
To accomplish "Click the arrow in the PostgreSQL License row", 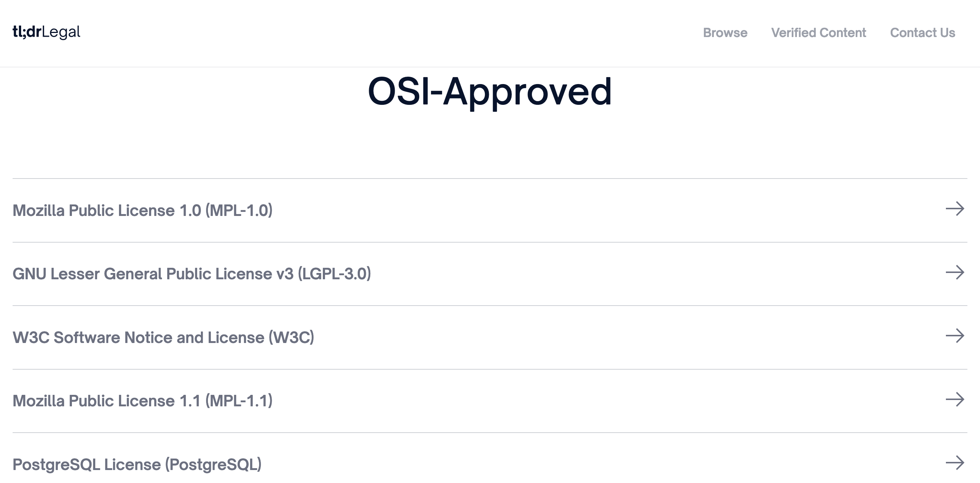I will [954, 463].
